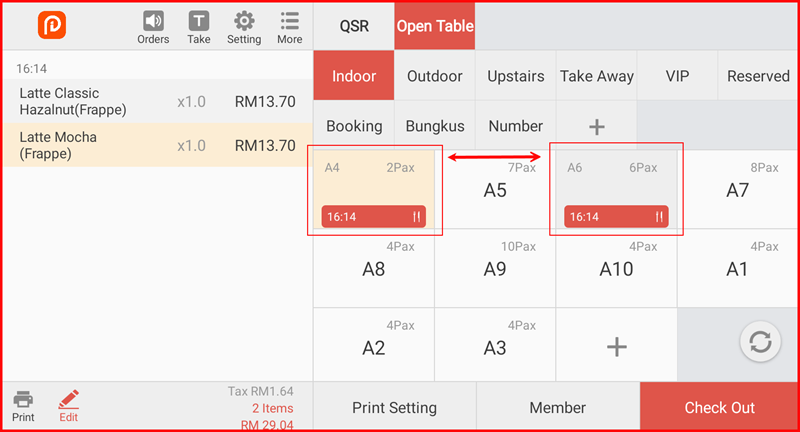Select table A9 with 10Pax

coord(495,268)
